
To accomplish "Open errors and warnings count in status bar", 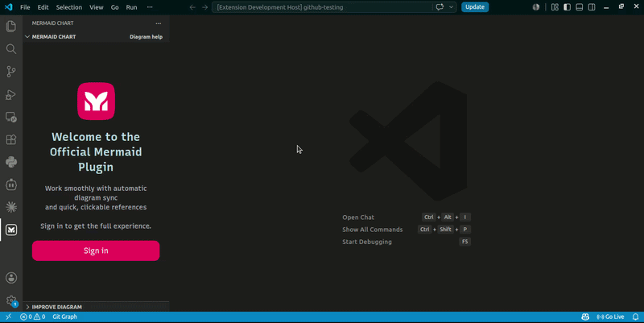I will click(x=33, y=317).
